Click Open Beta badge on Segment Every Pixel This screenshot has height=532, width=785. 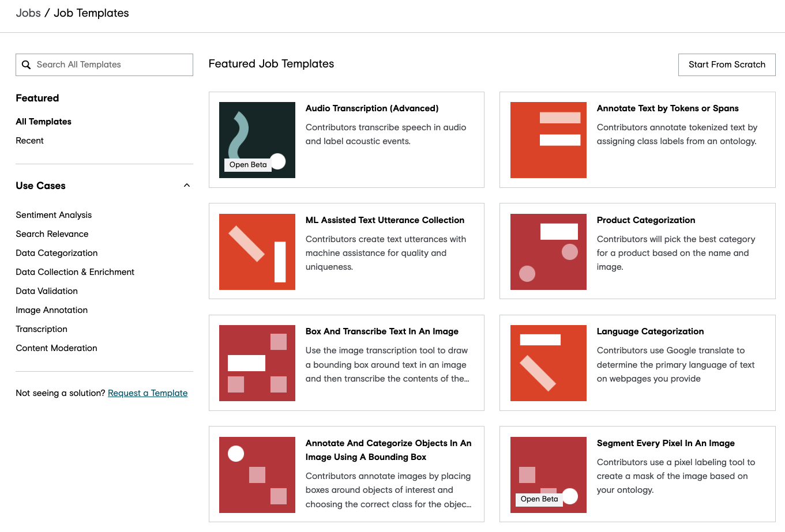click(x=539, y=499)
